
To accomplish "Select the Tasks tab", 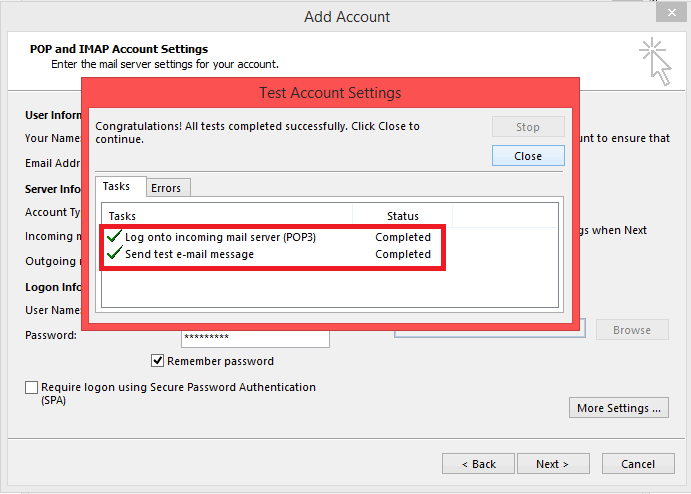I will [x=117, y=187].
